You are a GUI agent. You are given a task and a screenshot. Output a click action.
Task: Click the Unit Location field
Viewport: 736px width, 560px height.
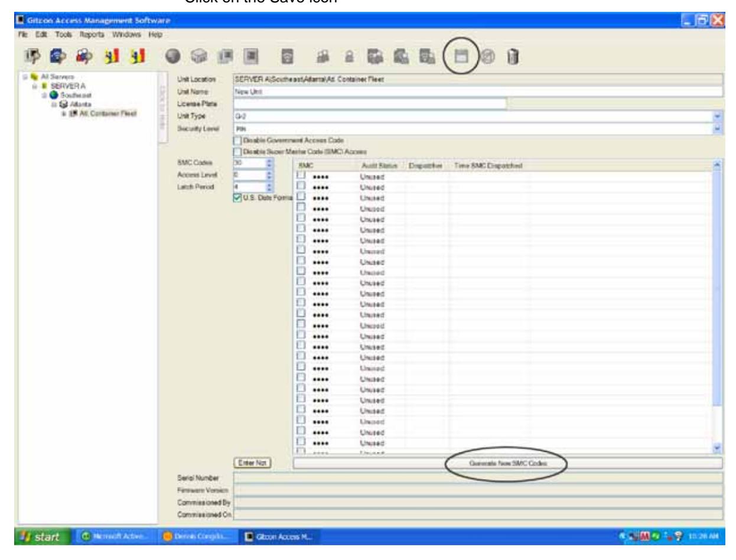click(x=479, y=80)
